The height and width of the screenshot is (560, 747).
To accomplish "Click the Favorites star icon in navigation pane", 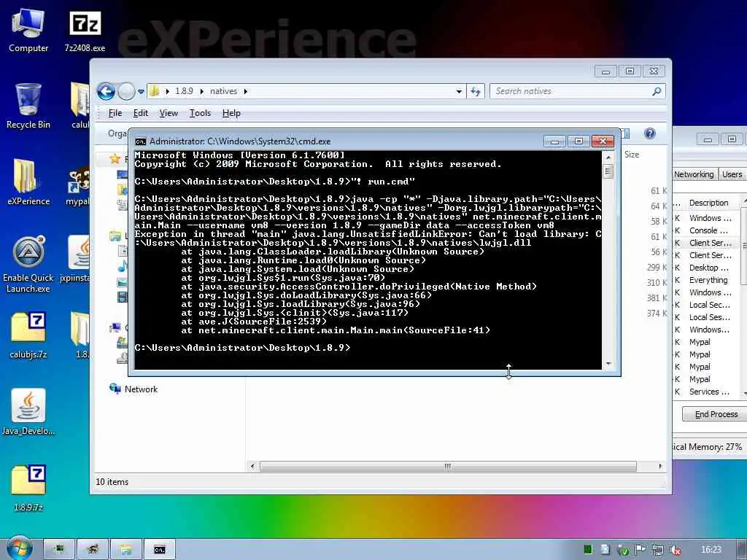I will (115, 158).
